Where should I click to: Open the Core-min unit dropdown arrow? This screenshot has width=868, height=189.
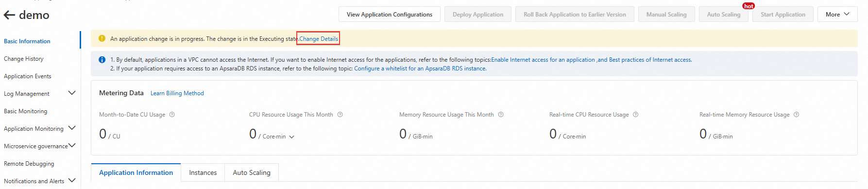291,137
